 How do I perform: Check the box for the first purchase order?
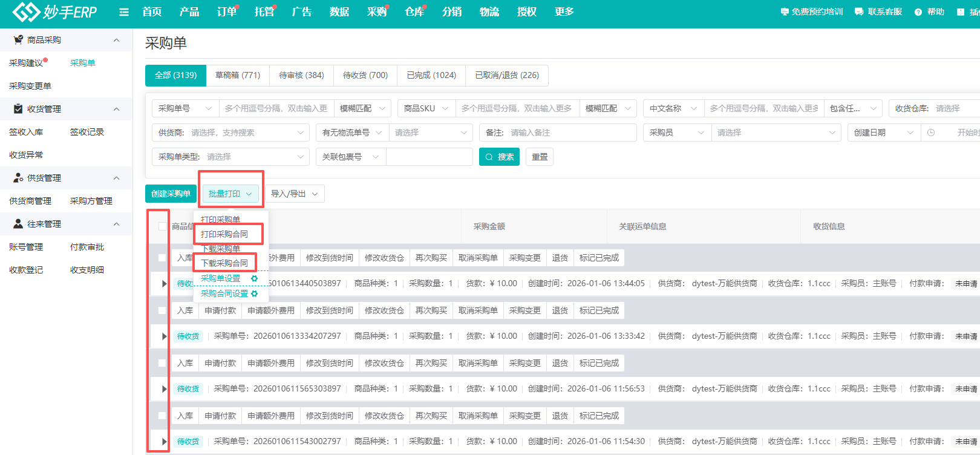(x=162, y=258)
